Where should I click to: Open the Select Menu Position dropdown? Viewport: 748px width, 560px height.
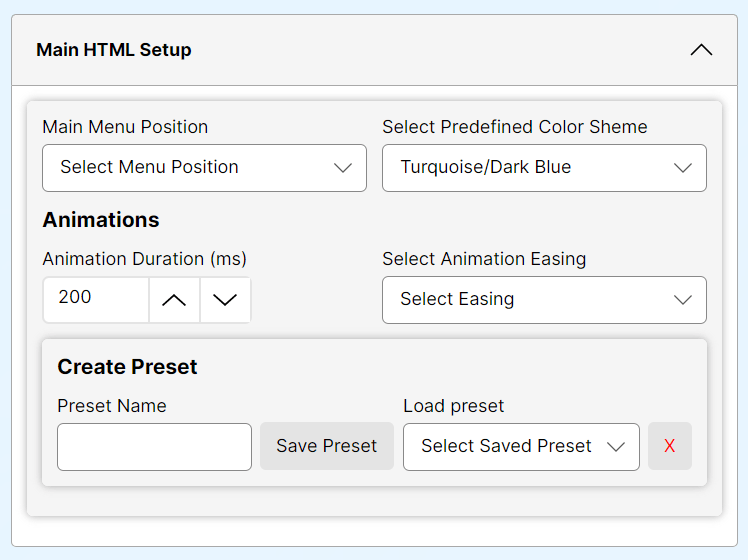204,168
